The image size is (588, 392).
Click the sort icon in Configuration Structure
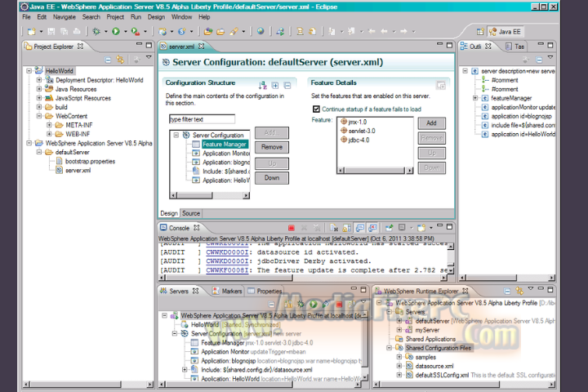[x=262, y=86]
